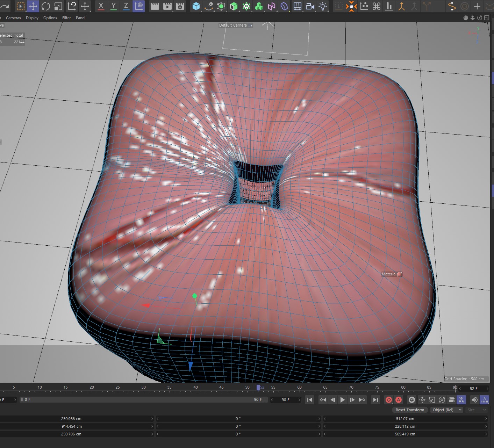
Task: Click the viewport orbit icon
Action: coord(480,18)
